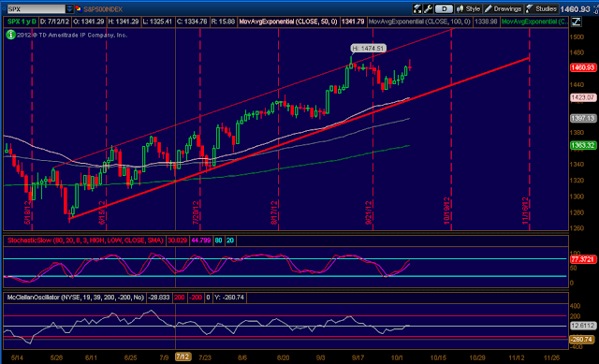Click the green info icon
The width and height of the screenshot is (599, 364).
[10, 35]
